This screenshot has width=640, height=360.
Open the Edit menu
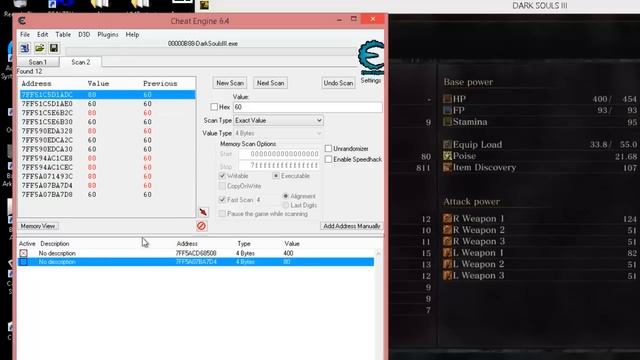tap(42, 35)
